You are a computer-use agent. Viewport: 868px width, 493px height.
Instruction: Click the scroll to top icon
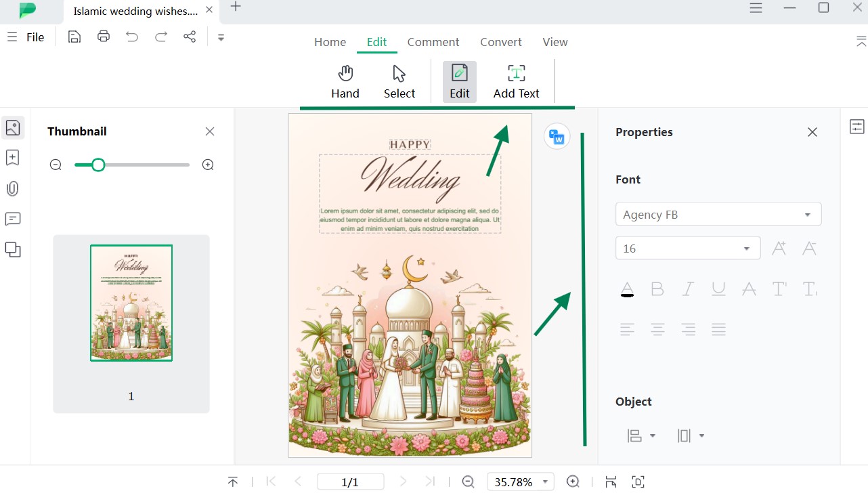tap(232, 481)
